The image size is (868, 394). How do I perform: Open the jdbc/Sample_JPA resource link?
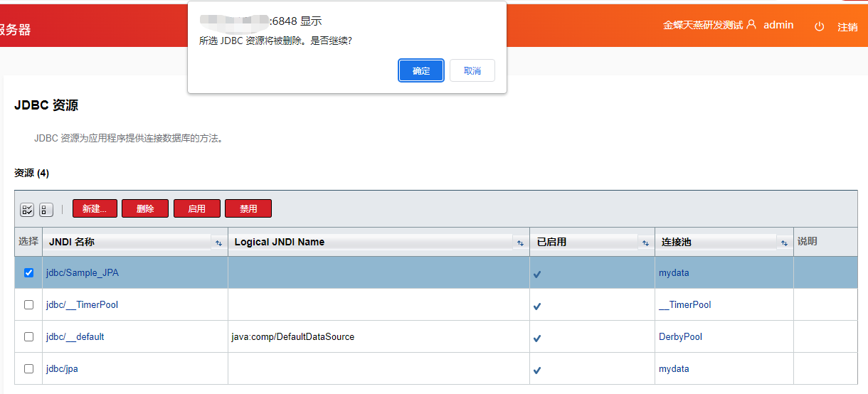point(83,273)
